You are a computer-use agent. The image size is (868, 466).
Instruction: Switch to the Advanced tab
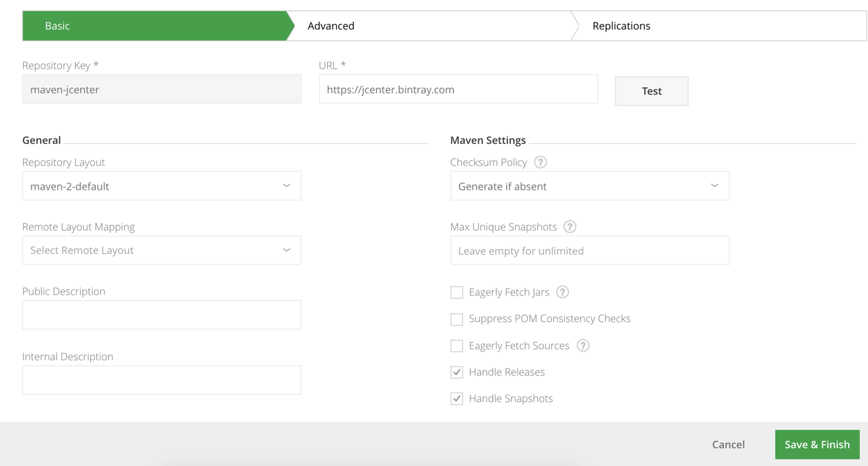point(331,26)
